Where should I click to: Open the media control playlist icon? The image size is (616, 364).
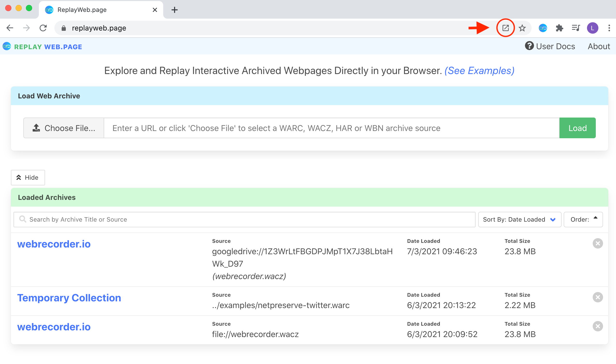coord(576,28)
